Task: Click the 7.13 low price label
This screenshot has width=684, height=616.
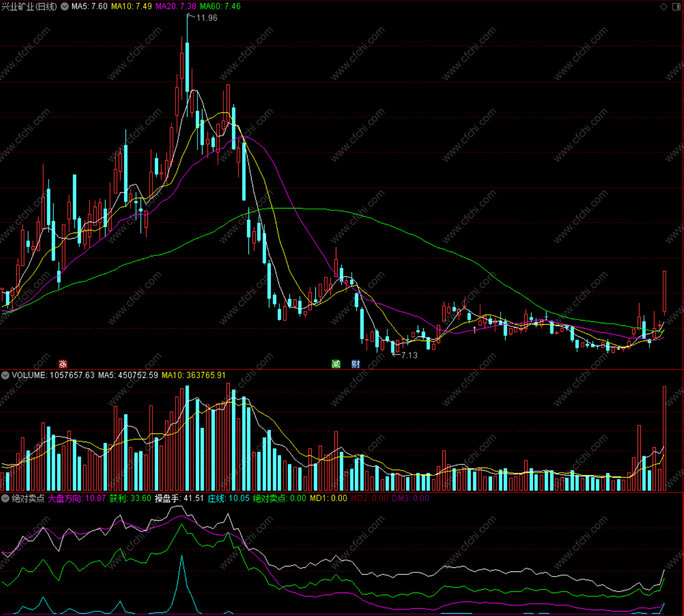Action: click(x=409, y=355)
